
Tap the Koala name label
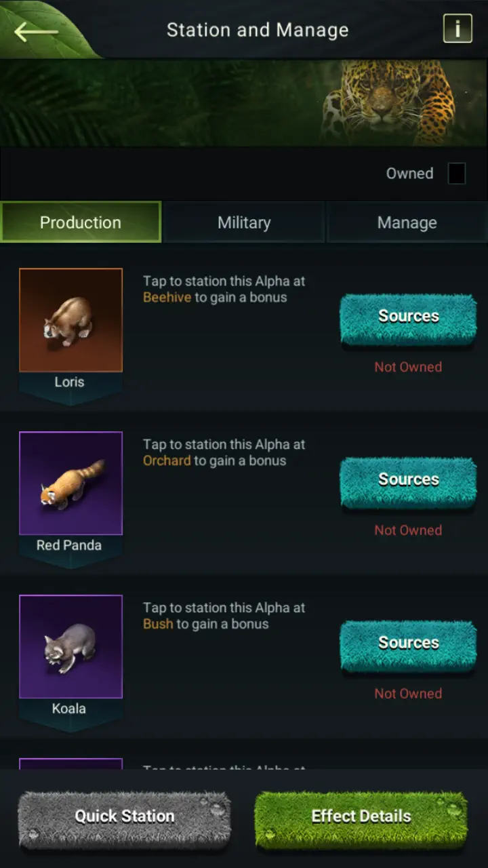(x=69, y=709)
